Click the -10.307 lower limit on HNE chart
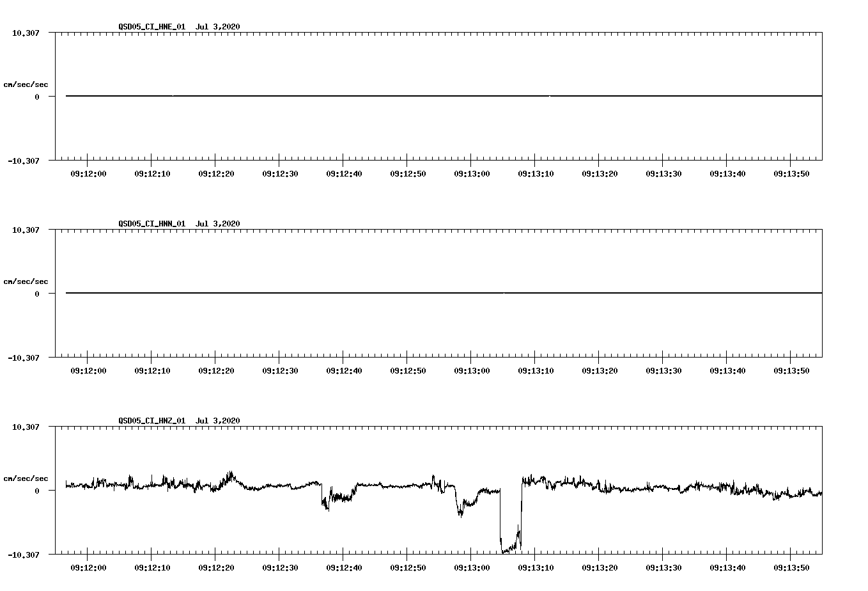The height and width of the screenshot is (591, 868). [24, 161]
